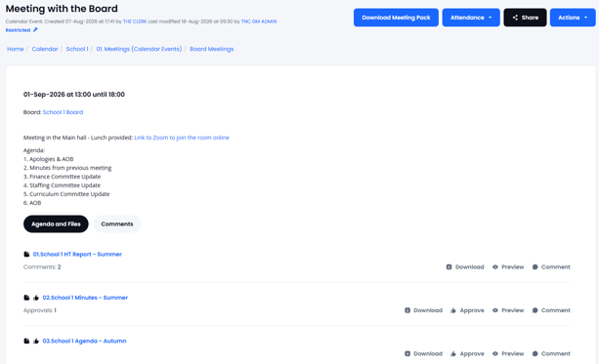Switch to the Agenda and Files tab
The image size is (599, 364).
pyautogui.click(x=56, y=224)
